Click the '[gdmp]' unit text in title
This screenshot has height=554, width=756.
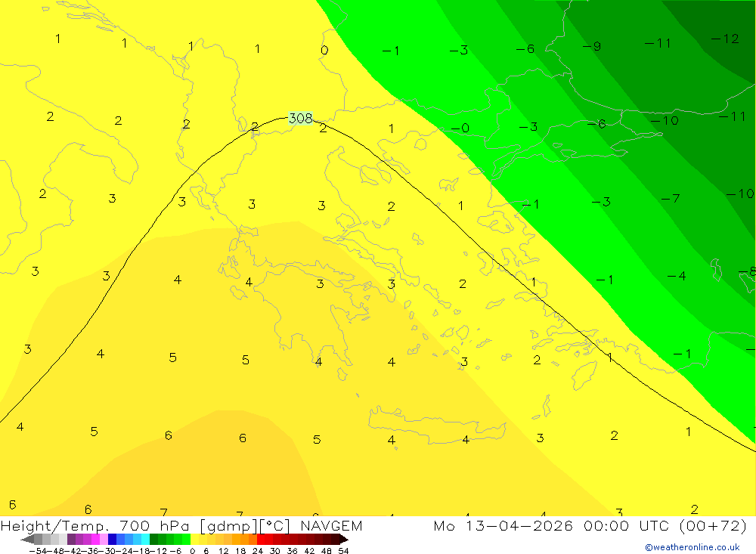pos(228,526)
